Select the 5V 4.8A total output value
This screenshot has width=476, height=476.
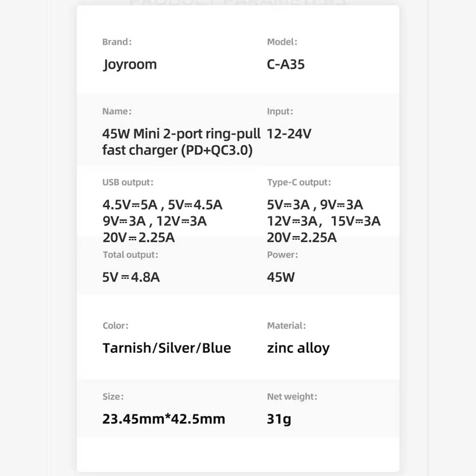131,277
